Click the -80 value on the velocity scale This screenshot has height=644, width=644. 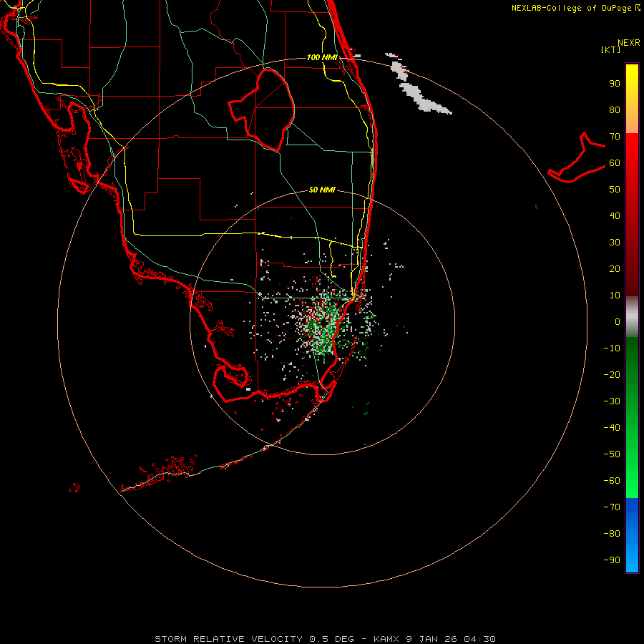tap(612, 534)
